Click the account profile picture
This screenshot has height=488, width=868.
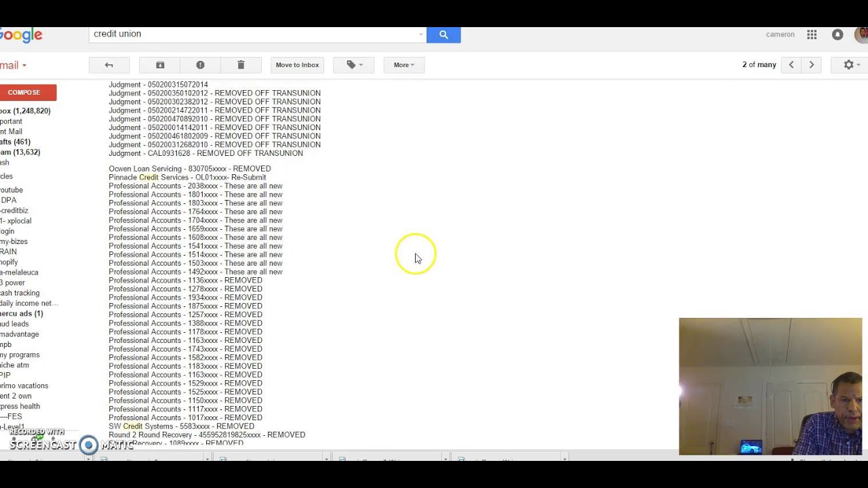click(x=861, y=35)
